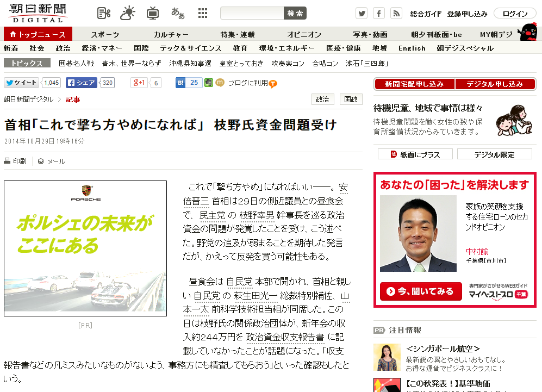This screenshot has height=392, width=542.
Task: Go to the 政治 section menu
Action: click(x=63, y=48)
